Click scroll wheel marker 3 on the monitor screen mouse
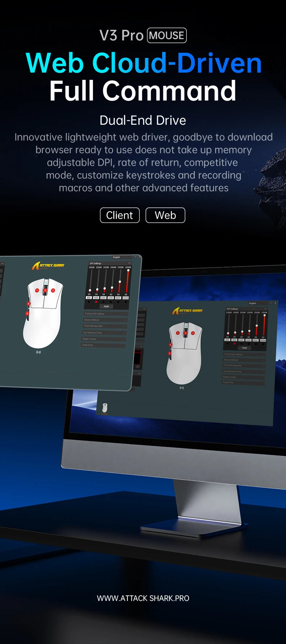286x644 pixels. (x=185, y=333)
